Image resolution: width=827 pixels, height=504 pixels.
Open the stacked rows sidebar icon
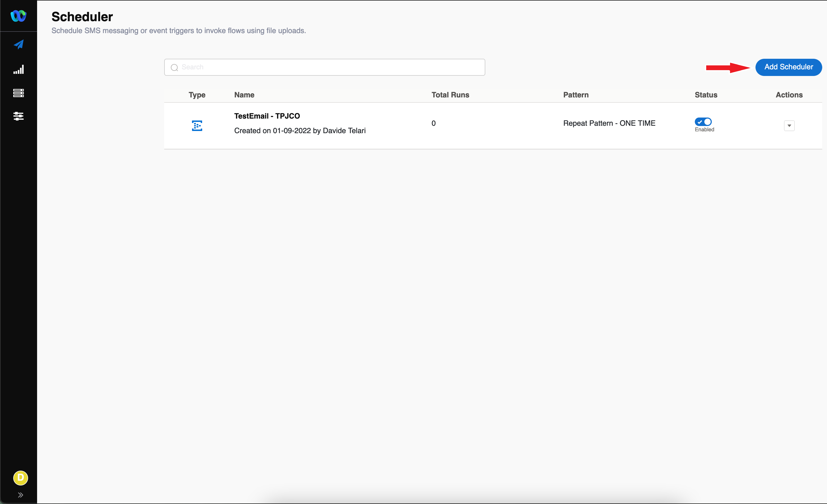click(x=19, y=93)
